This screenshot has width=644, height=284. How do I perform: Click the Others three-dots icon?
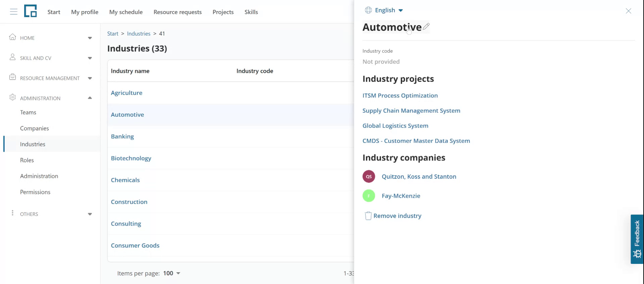pos(12,213)
